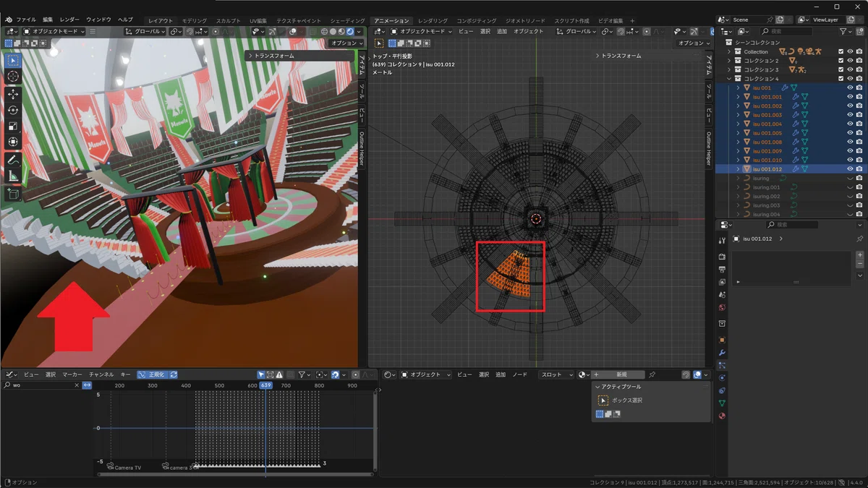Open the Material properties tab icon
The image size is (868, 488).
point(722,416)
